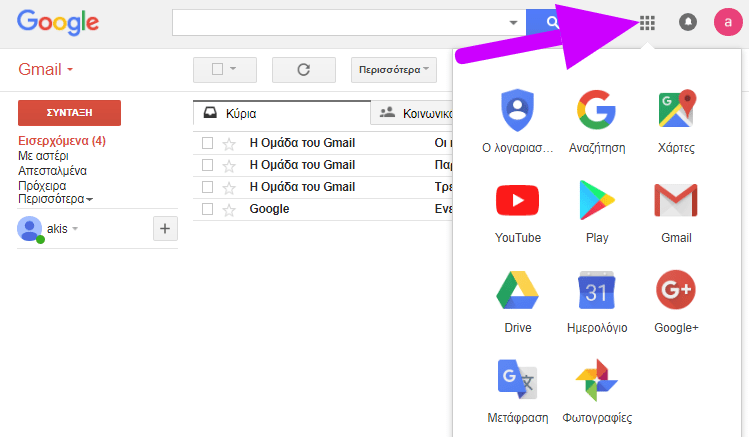Click the blue search magnifier button
Image resolution: width=749 pixels, height=437 pixels.
click(549, 22)
